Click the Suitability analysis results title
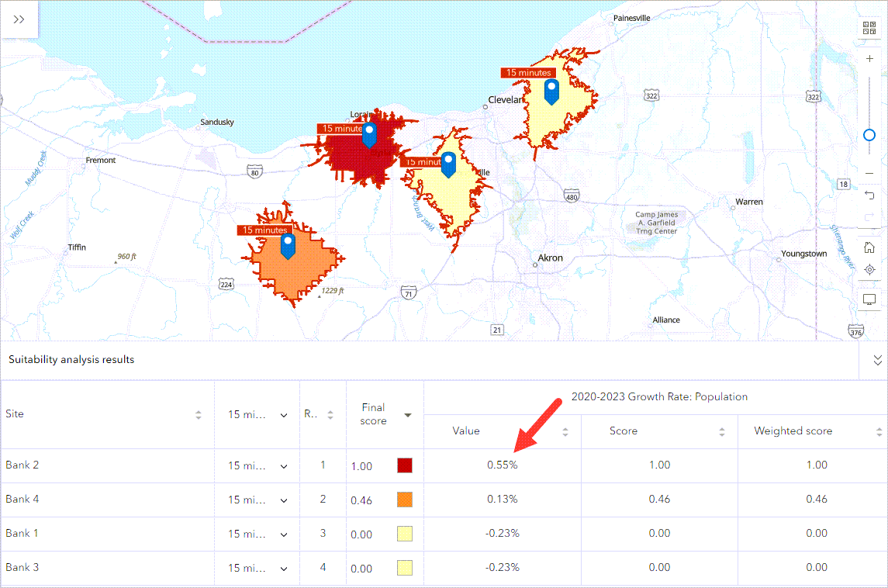The image size is (888, 588). pos(71,360)
